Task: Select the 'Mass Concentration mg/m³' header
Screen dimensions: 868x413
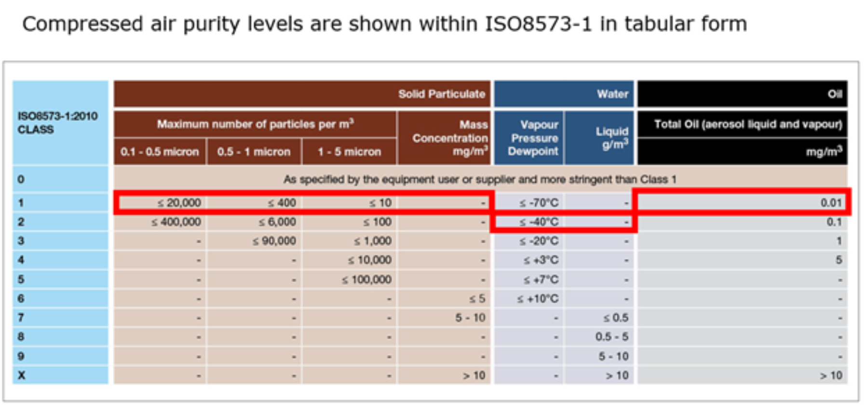Action: (x=444, y=138)
